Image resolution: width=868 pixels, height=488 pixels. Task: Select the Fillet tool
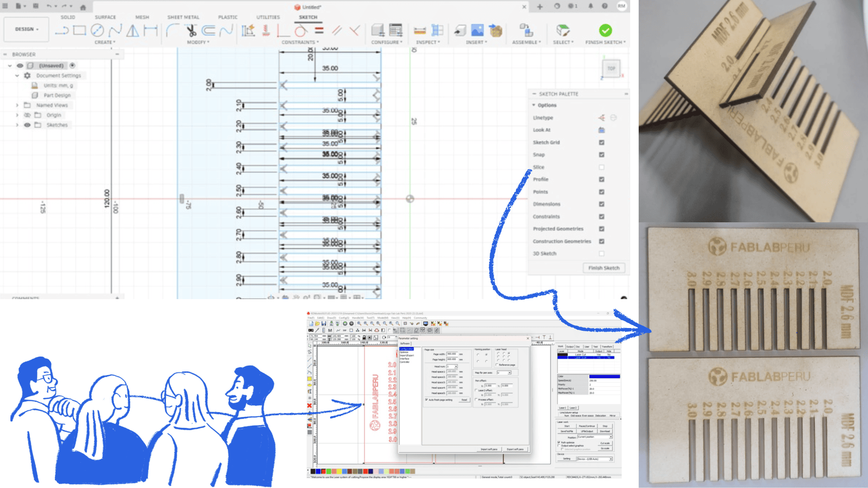pos(172,30)
